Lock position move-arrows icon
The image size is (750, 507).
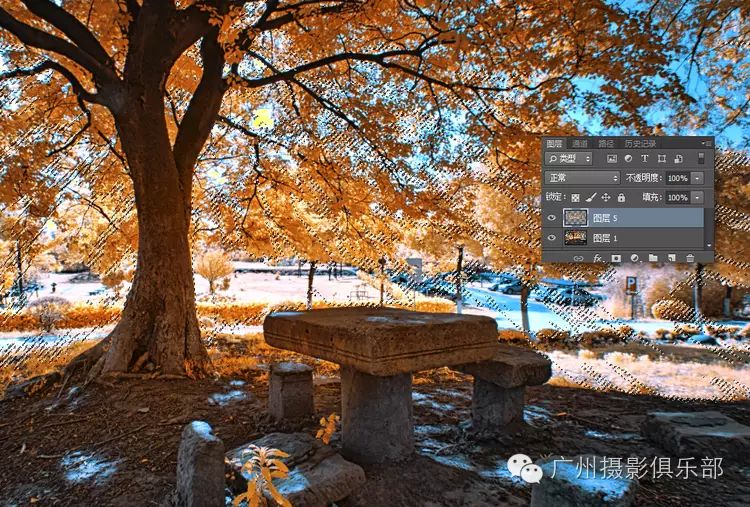click(x=606, y=198)
